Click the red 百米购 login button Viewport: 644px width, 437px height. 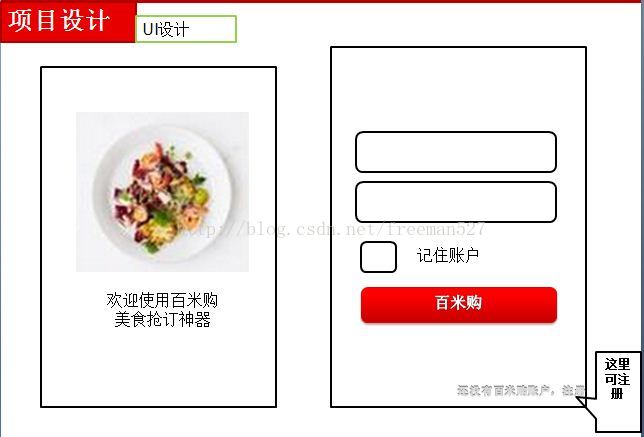tap(459, 305)
